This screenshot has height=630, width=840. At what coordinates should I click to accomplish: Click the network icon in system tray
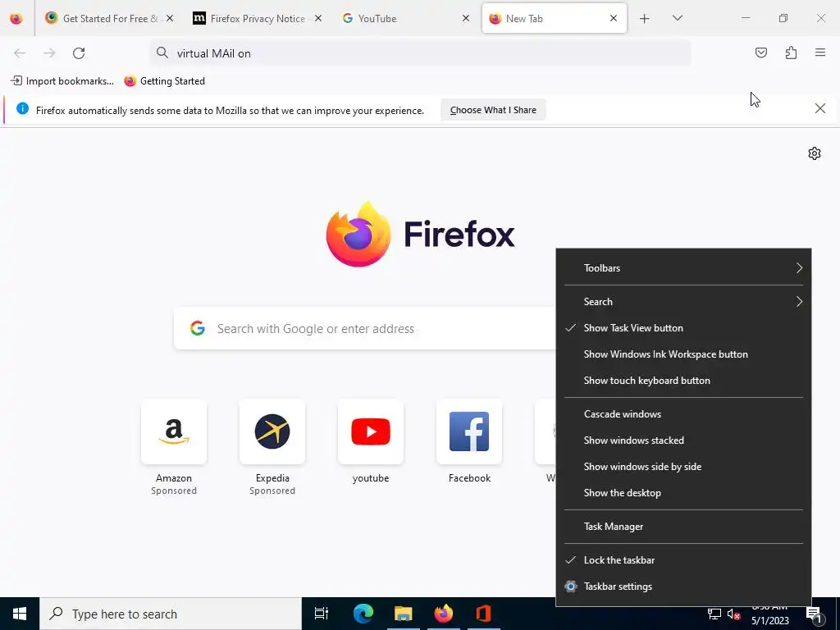click(714, 614)
